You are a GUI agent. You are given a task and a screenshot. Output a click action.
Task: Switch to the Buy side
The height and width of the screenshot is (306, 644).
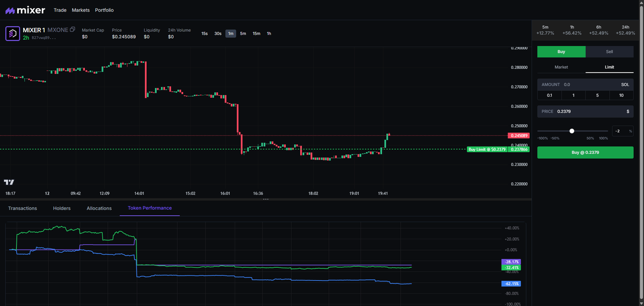[x=561, y=52]
